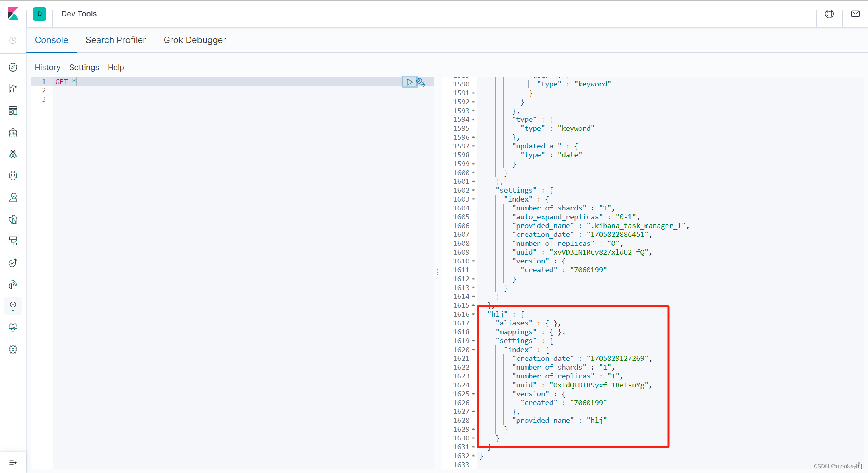Click the Kibana logo
Screen dimensions: 868x473
pyautogui.click(x=13, y=14)
